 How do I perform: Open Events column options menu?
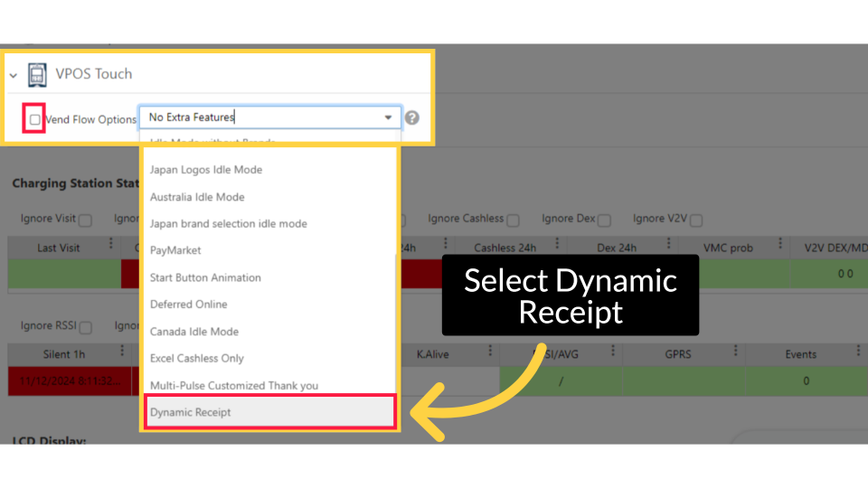[x=858, y=351]
